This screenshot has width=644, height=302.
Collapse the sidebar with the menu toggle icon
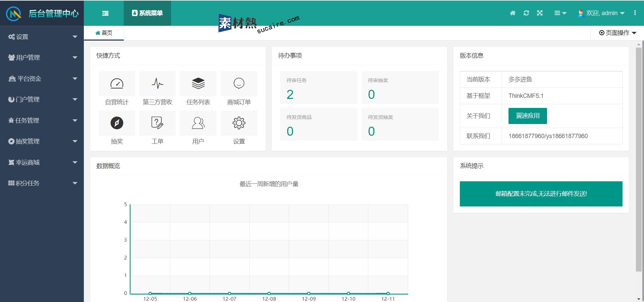point(105,13)
